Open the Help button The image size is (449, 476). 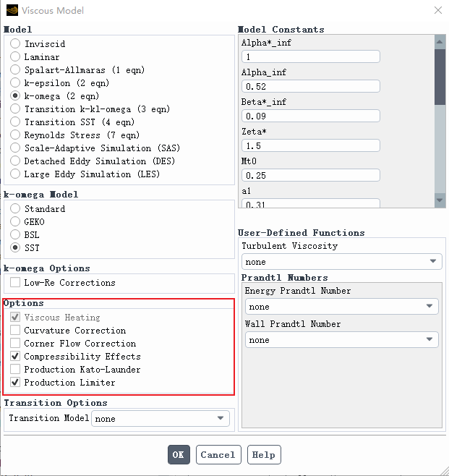click(264, 455)
